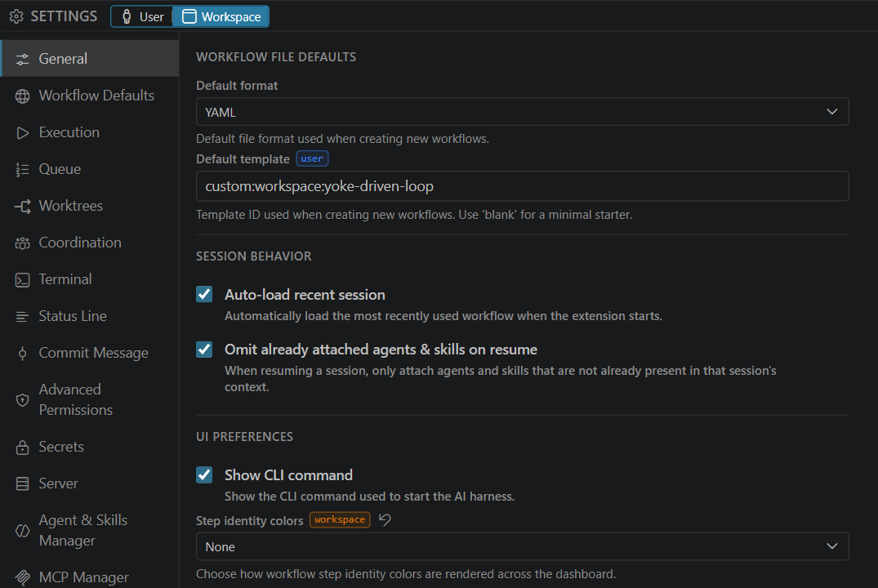Screen dimensions: 878x588
Task: Open the Secrets settings section
Action: click(x=90, y=447)
